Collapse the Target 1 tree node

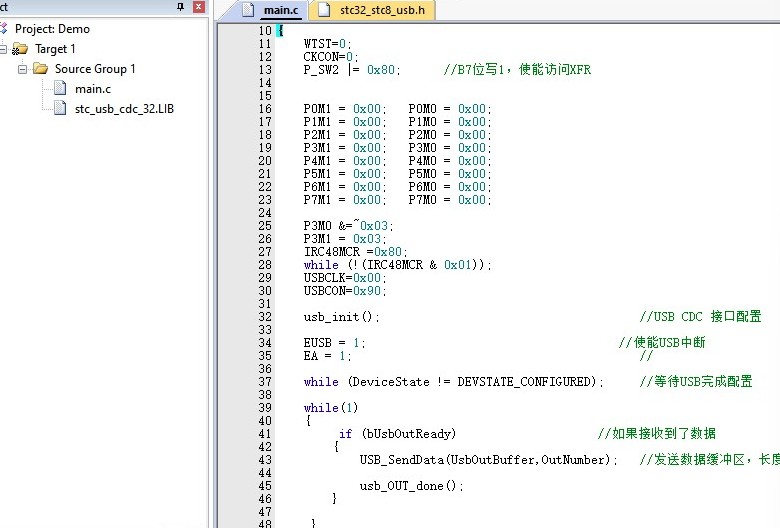3,49
